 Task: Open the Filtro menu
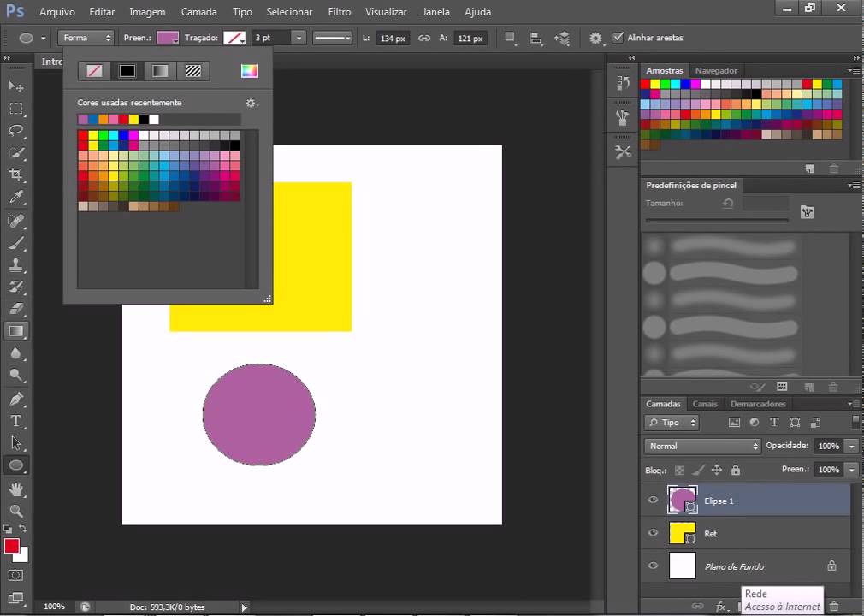click(339, 12)
